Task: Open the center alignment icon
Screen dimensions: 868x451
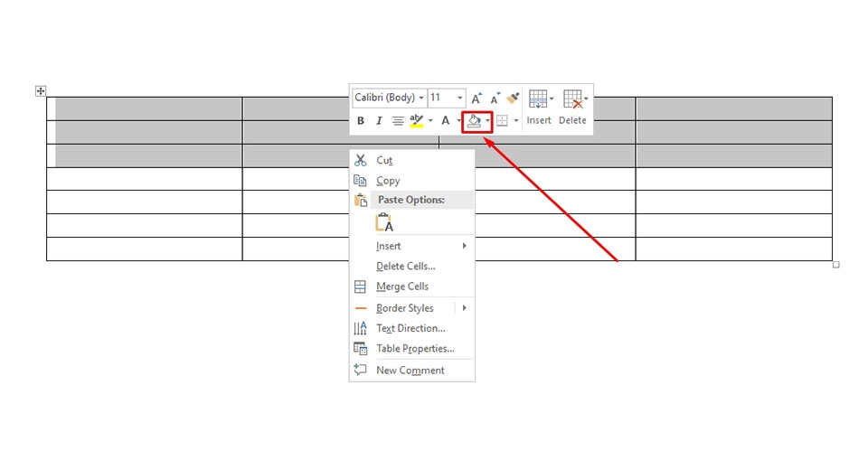Action: click(398, 120)
